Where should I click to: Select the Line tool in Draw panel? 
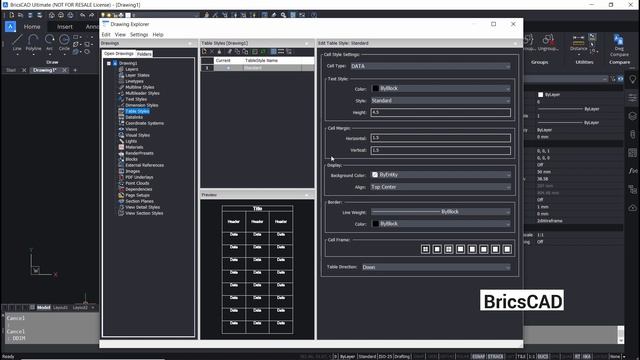(17, 43)
